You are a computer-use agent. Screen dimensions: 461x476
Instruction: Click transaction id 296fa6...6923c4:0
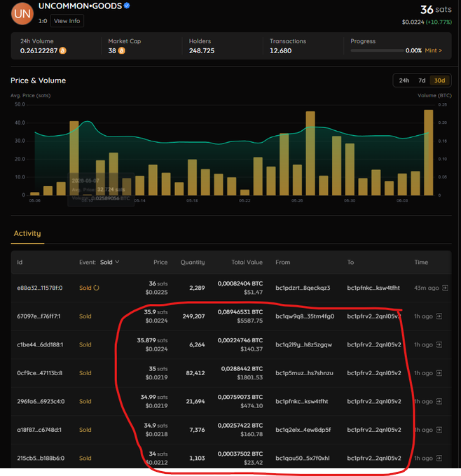[x=41, y=401]
